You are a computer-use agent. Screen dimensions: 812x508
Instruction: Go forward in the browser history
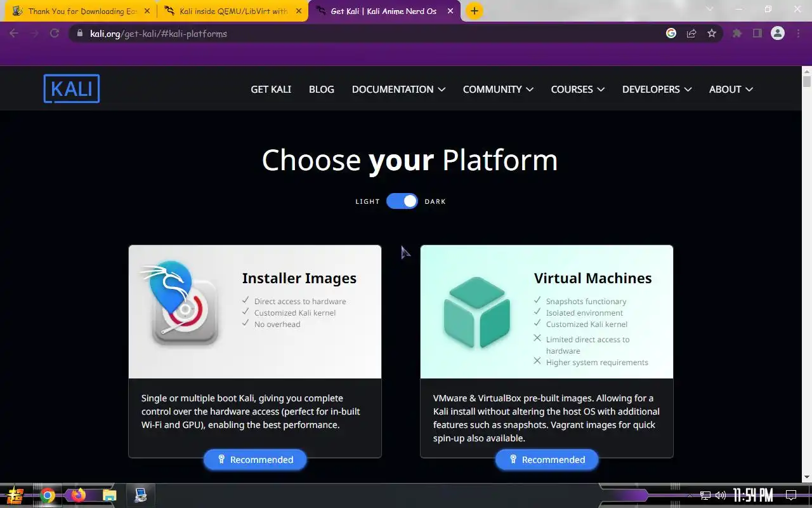coord(34,34)
